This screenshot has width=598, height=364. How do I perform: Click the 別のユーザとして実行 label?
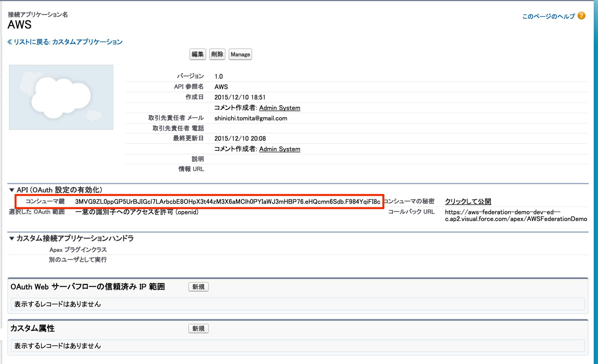pyautogui.click(x=78, y=260)
